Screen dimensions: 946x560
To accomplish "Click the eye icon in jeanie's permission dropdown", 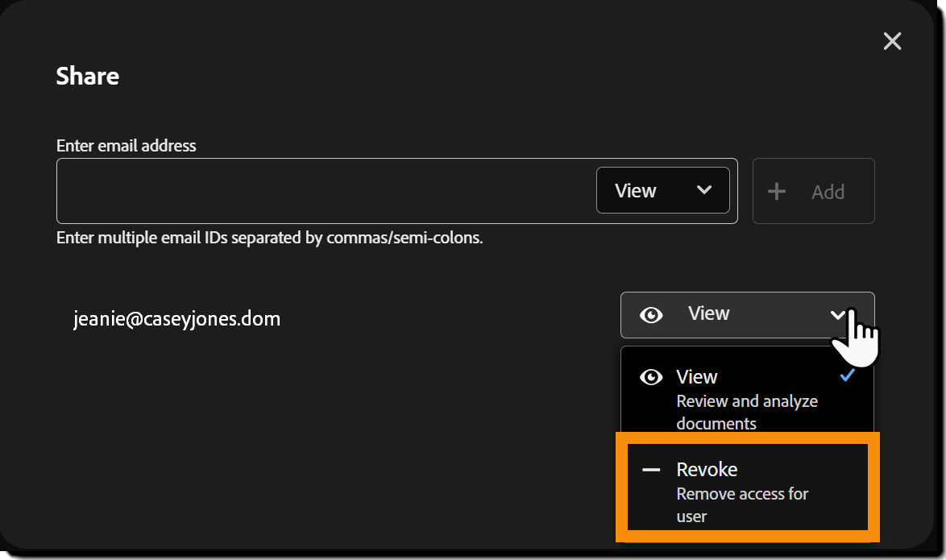I will pyautogui.click(x=651, y=315).
